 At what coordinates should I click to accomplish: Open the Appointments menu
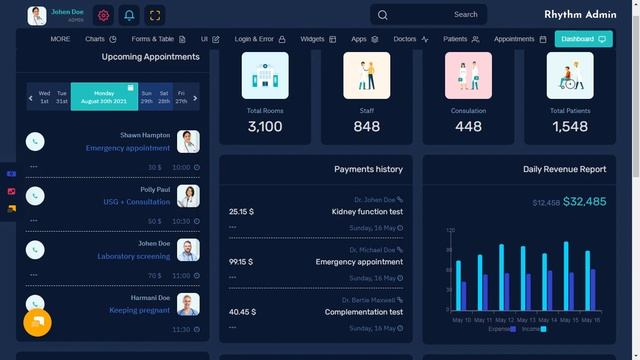520,39
